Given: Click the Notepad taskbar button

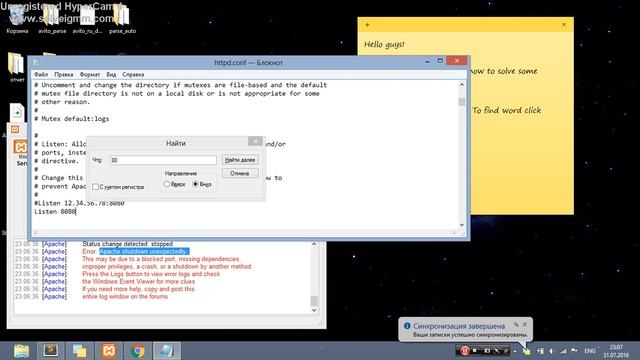Looking at the screenshot, I should pyautogui.click(x=167, y=351).
